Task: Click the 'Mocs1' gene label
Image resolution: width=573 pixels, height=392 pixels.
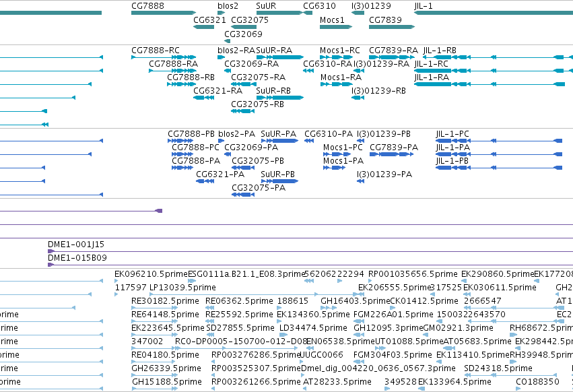Action: pyautogui.click(x=332, y=20)
